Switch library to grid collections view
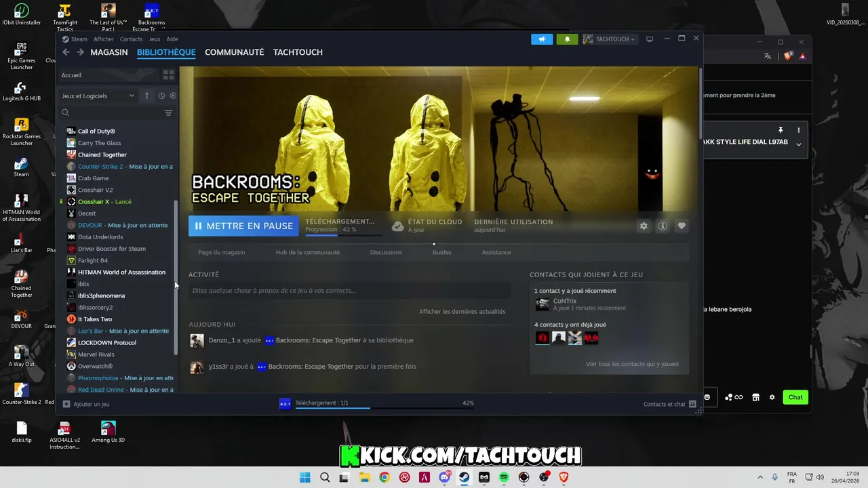The height and width of the screenshot is (488, 868). point(168,75)
